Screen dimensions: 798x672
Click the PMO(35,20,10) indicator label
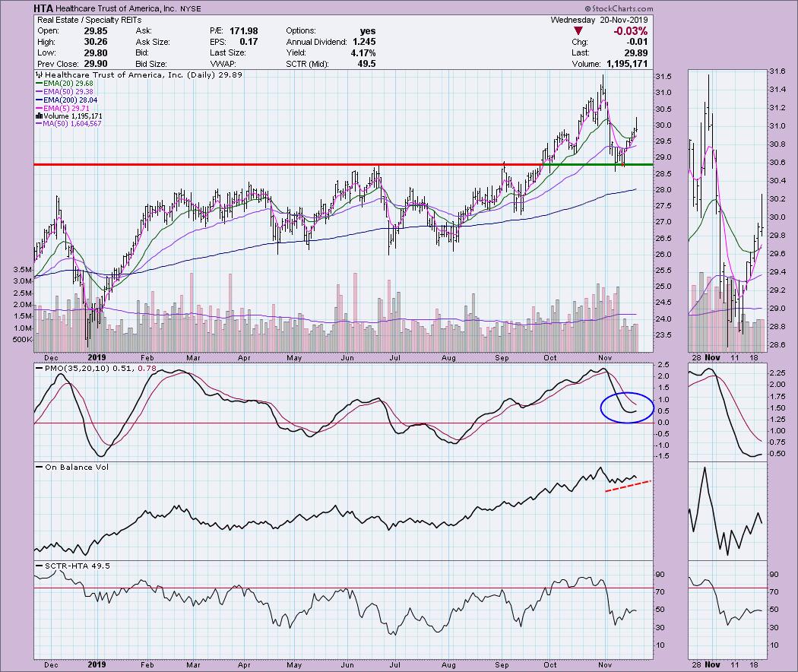97,368
